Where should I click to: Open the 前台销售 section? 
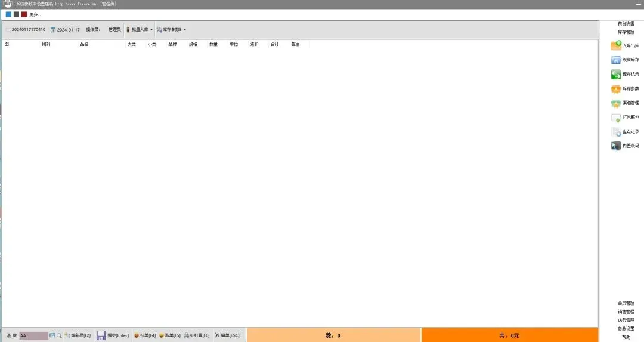tap(626, 24)
